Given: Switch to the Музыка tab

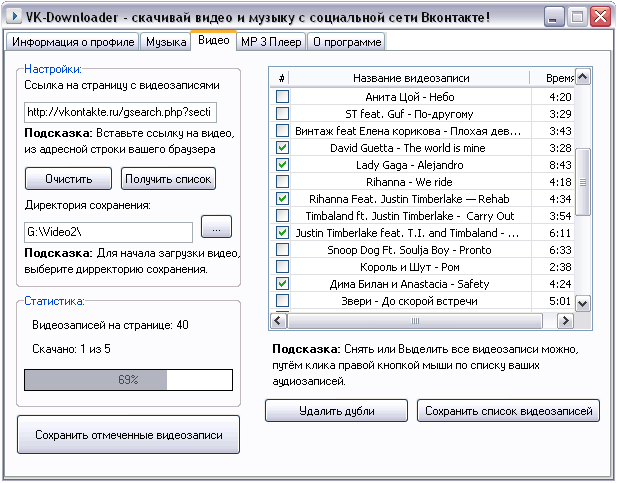Looking at the screenshot, I should pyautogui.click(x=166, y=42).
